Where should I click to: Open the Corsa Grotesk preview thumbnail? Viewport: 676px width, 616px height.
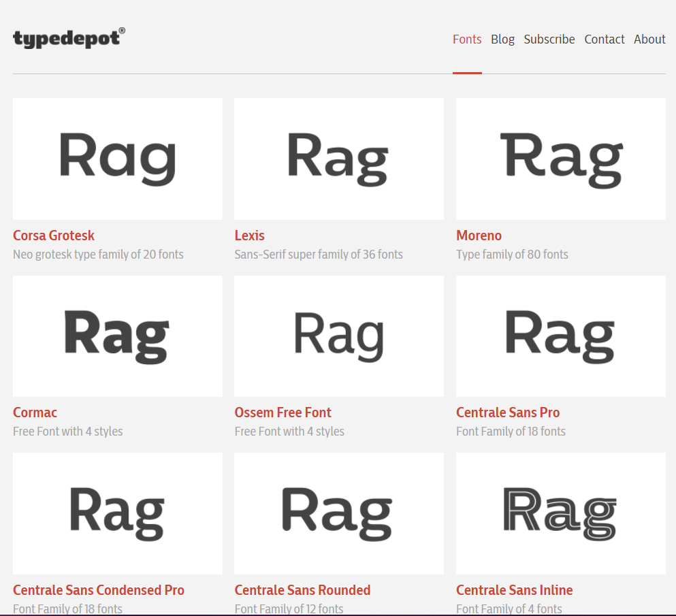click(118, 159)
